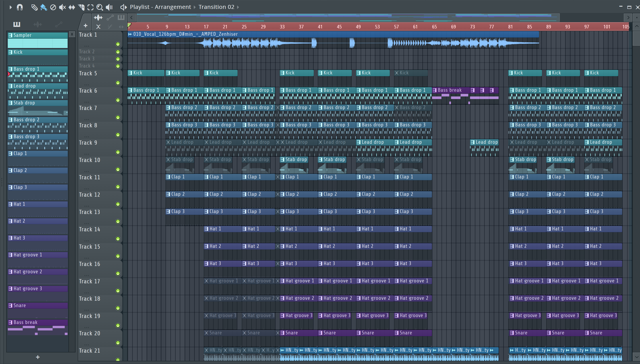Screen dimensions: 640x364
Task: Open the arrangement dropdown after Playlist - Arrangement
Action: point(195,7)
